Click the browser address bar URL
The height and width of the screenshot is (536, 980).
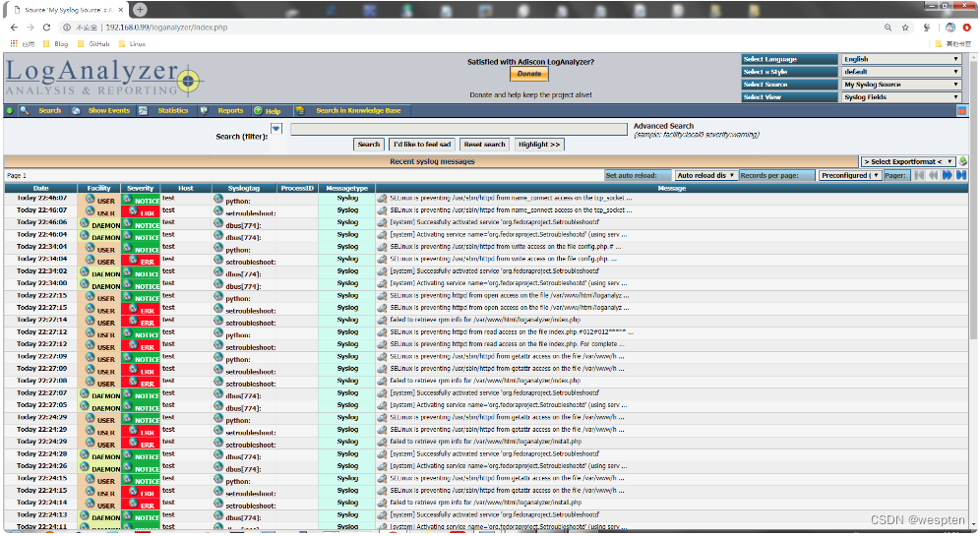pos(166,28)
